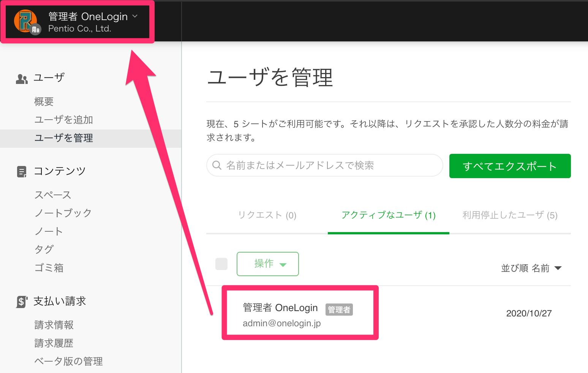
Task: Switch to the リクエスト (0) tab
Action: pyautogui.click(x=267, y=215)
